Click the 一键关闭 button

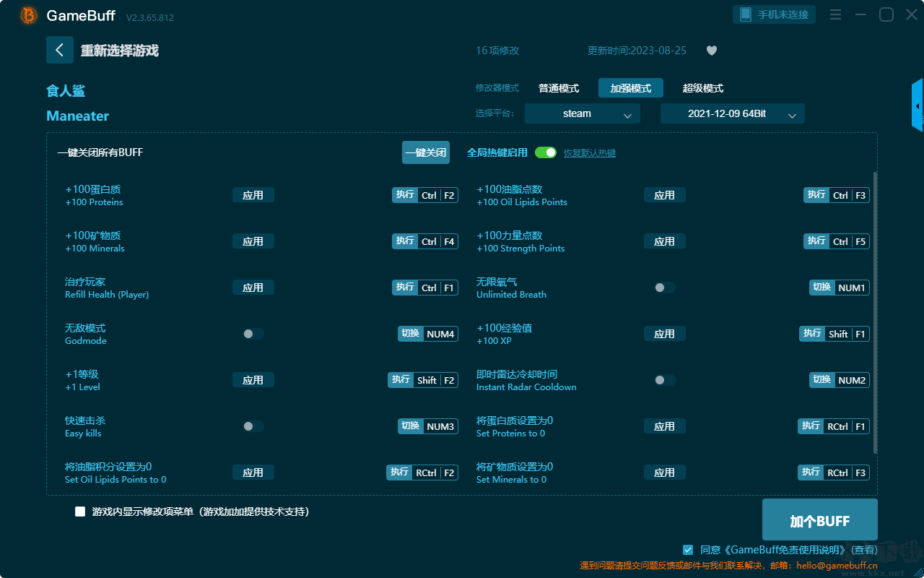[426, 152]
